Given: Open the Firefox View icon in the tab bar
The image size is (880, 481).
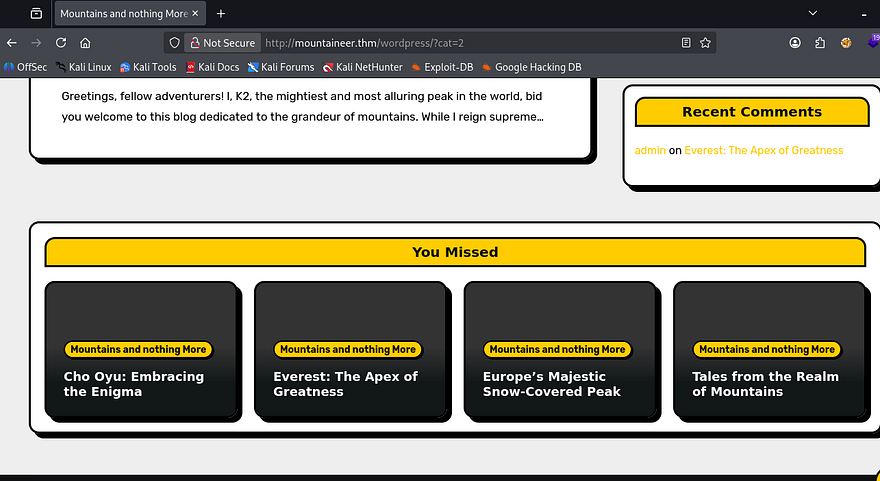Looking at the screenshot, I should (x=36, y=14).
